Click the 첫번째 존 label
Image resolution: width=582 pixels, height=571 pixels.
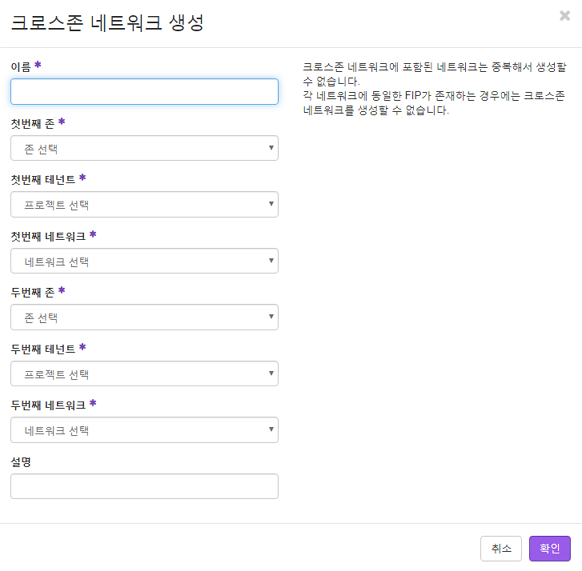click(x=32, y=123)
